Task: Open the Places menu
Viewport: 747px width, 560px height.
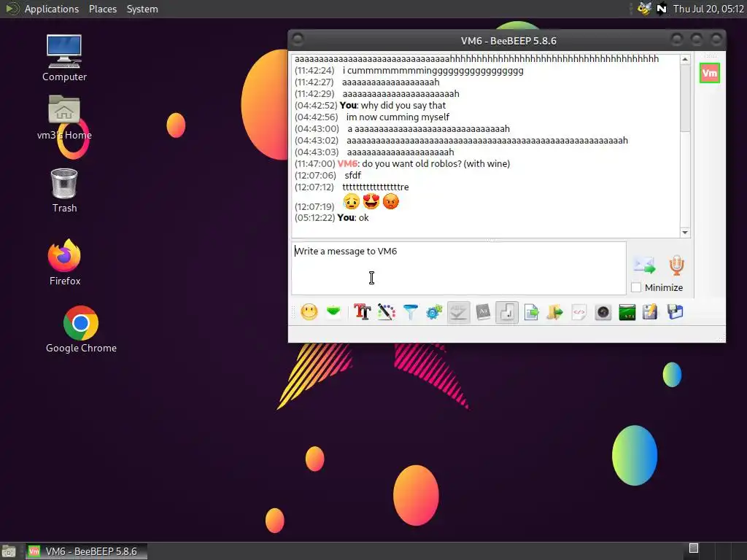Action: pyautogui.click(x=102, y=9)
